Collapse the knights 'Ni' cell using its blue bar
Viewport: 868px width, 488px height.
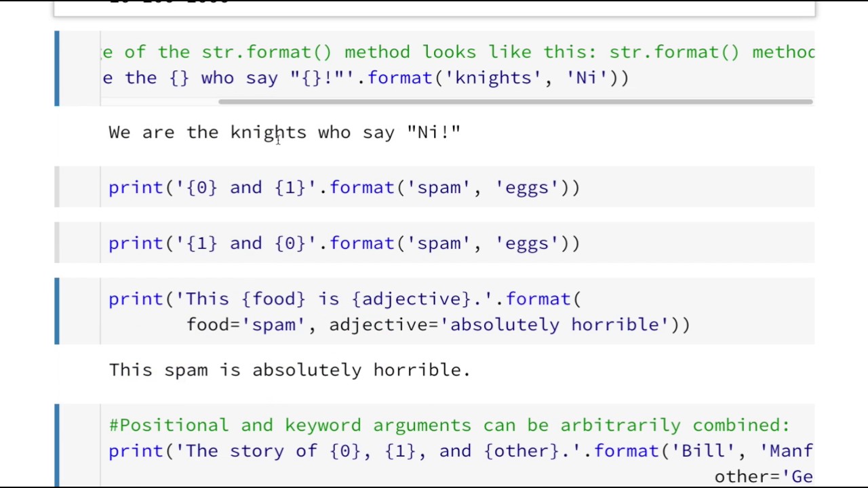coord(57,68)
